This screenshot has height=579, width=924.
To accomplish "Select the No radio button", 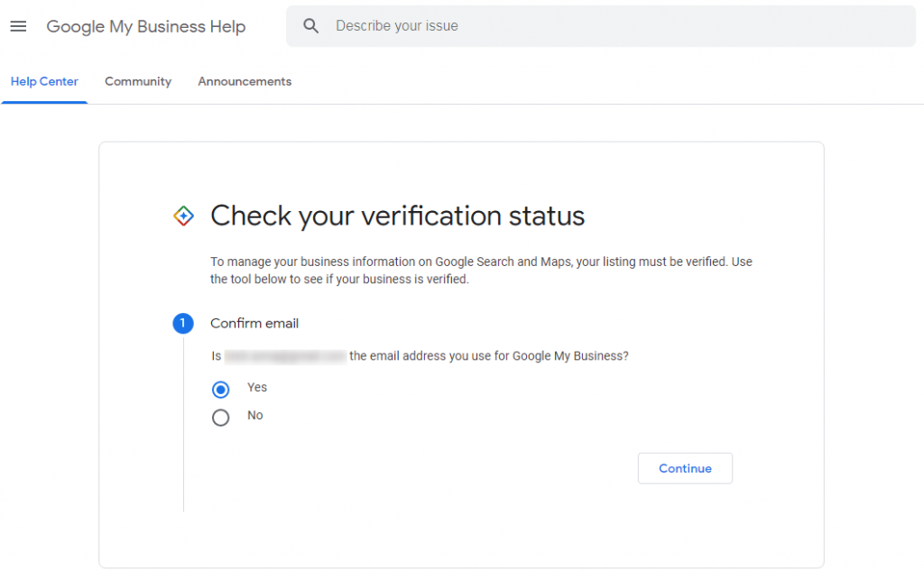I will click(220, 418).
